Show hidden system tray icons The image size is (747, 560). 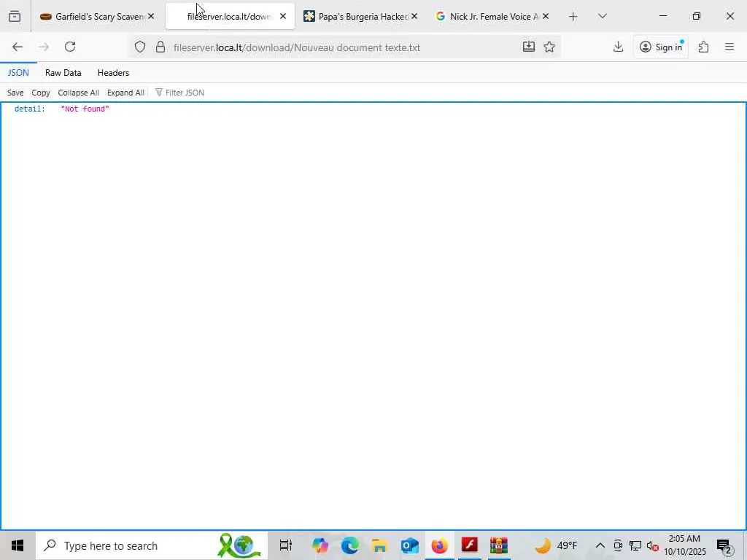tap(600, 545)
